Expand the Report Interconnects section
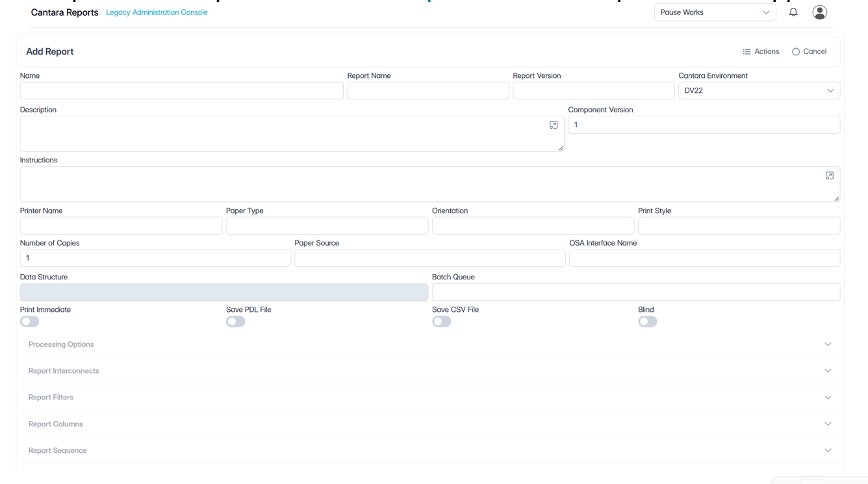 [x=430, y=371]
